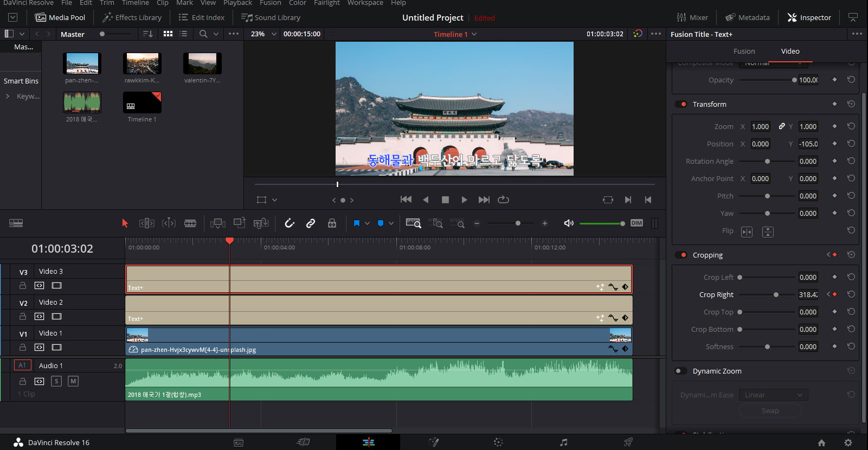Switch to the Video inspector tab
This screenshot has width=868, height=450.
click(790, 51)
